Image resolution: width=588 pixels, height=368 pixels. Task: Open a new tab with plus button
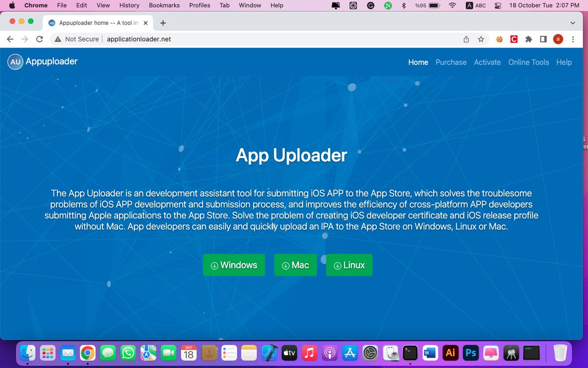pyautogui.click(x=163, y=23)
